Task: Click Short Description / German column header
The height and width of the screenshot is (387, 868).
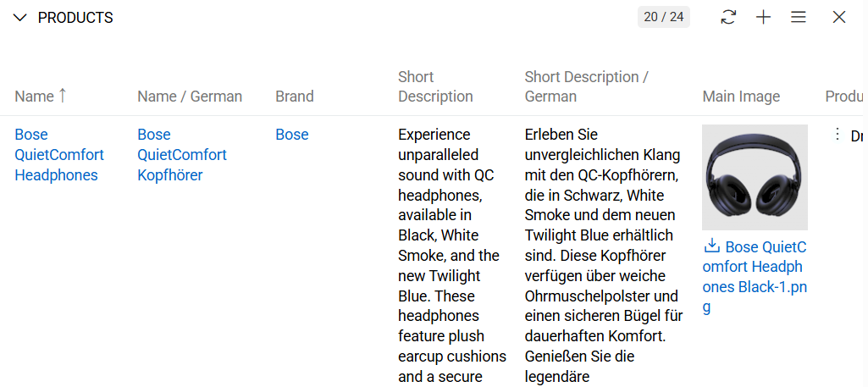Action: (586, 87)
